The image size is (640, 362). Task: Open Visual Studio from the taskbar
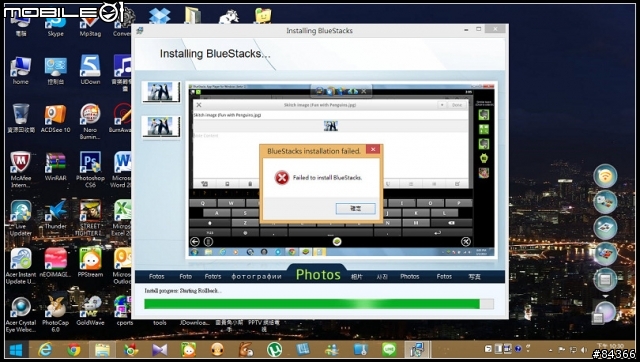160,350
